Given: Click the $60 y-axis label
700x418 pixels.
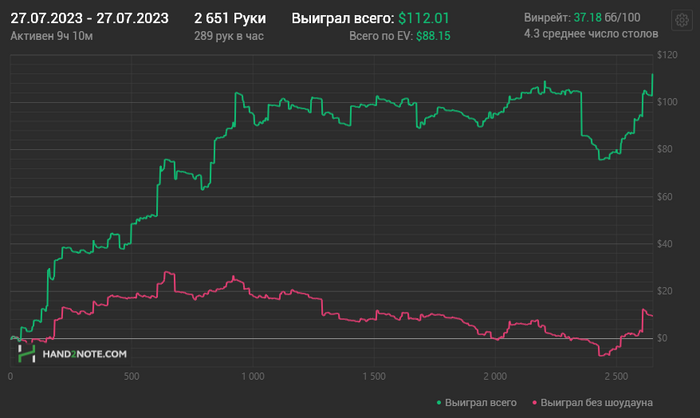Looking at the screenshot, I should click(665, 196).
